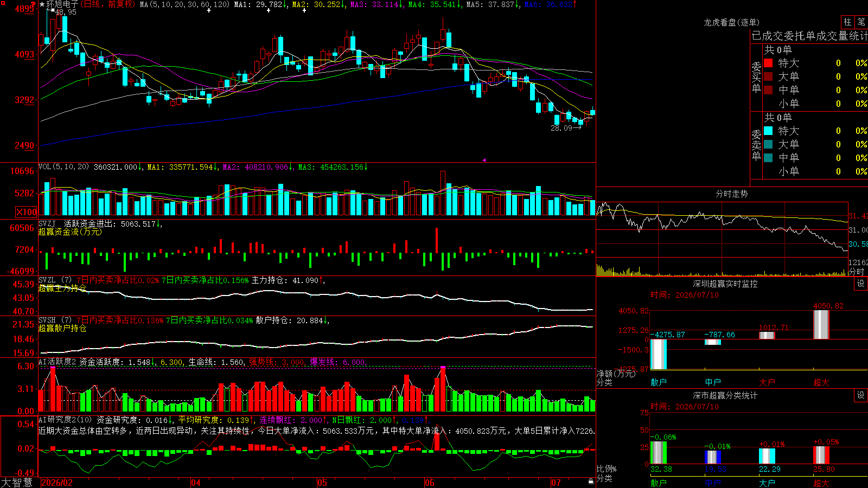The image size is (868, 488).
Task: Click the 龙虎看盘(逐单) panel title
Action: (x=731, y=22)
